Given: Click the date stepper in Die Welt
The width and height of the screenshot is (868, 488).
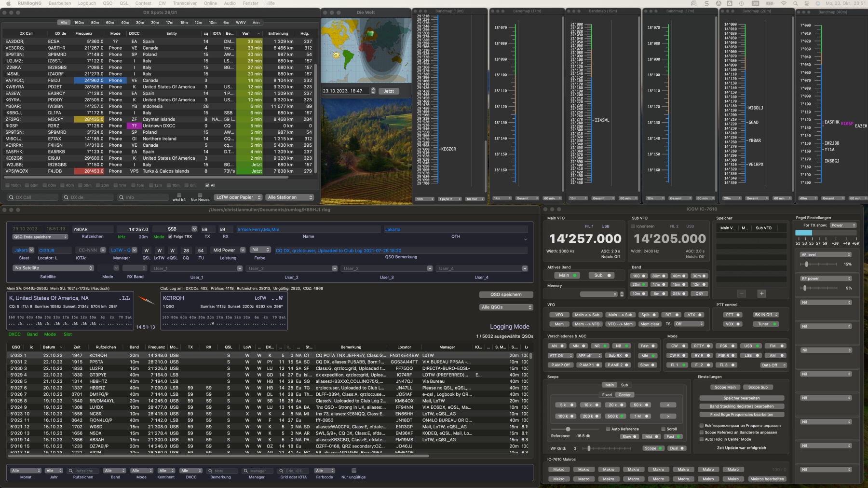Looking at the screenshot, I should pyautogui.click(x=373, y=91).
